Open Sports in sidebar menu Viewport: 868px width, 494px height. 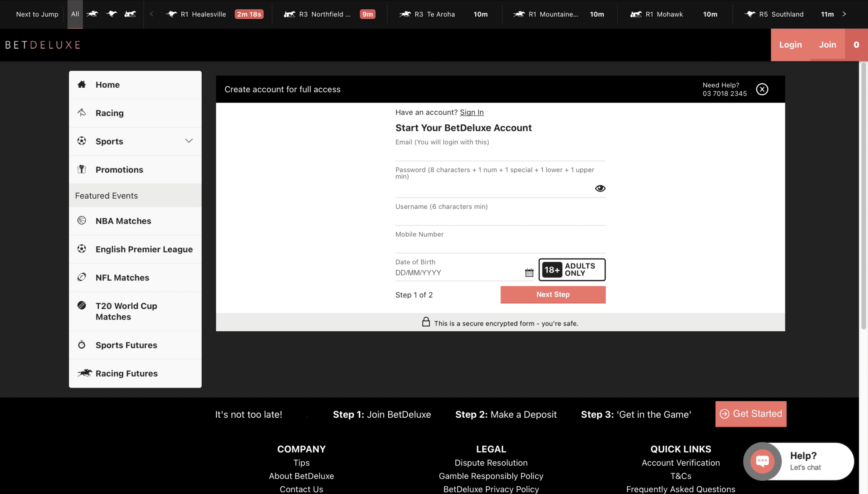coord(135,142)
